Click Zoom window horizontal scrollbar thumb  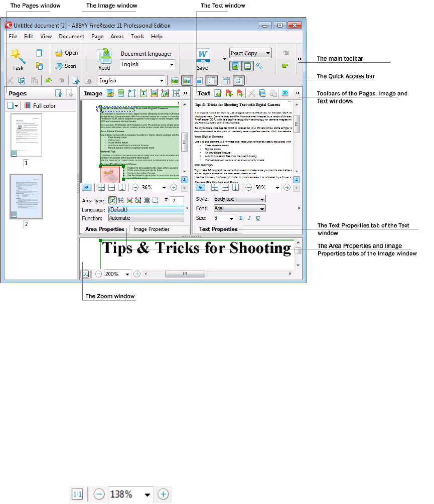point(185,274)
